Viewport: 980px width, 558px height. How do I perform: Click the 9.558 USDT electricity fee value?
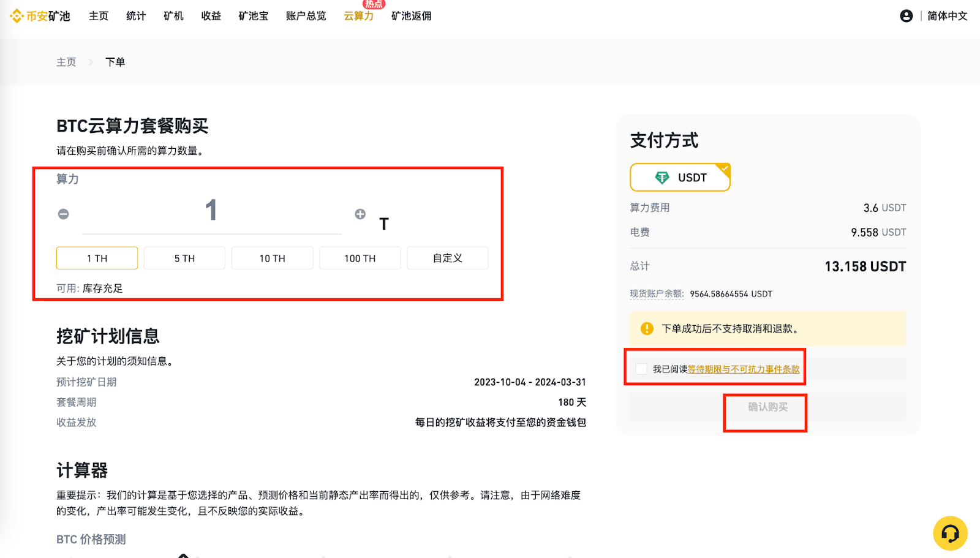(878, 232)
